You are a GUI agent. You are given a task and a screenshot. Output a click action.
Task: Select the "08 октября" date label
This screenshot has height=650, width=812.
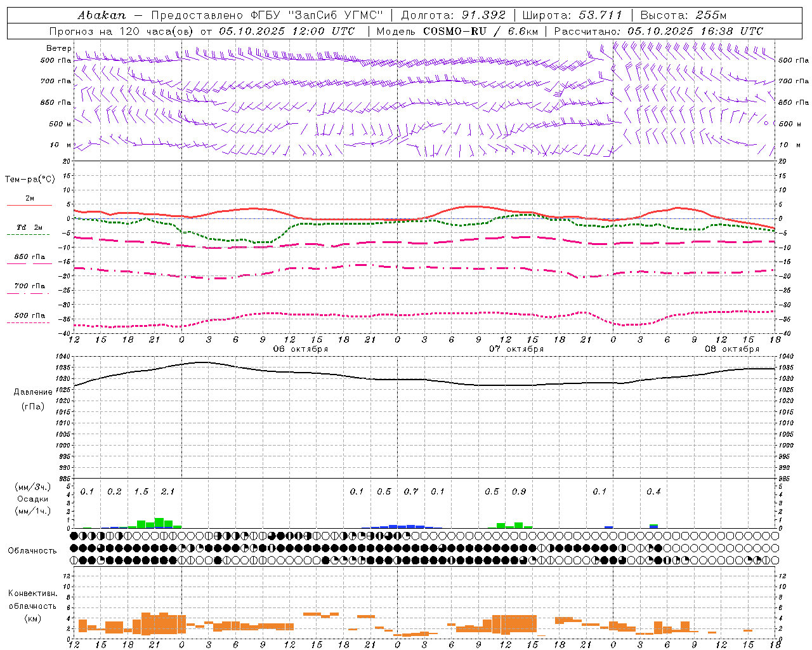(x=731, y=349)
